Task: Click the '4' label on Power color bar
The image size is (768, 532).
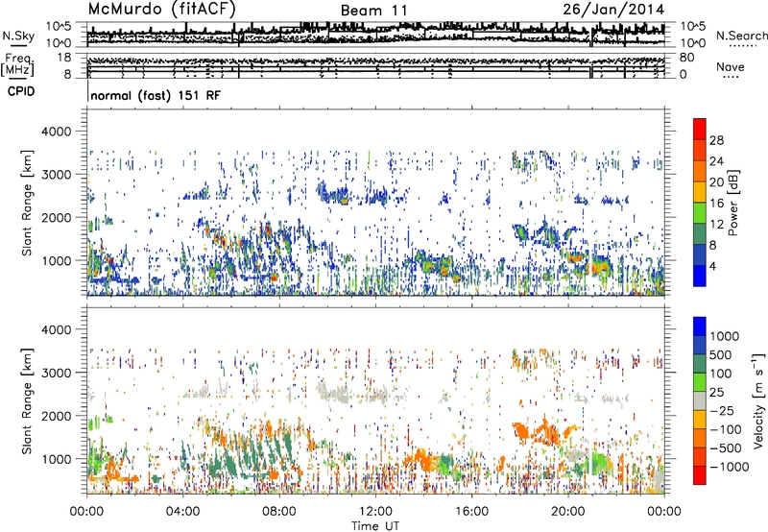Action: [x=712, y=266]
